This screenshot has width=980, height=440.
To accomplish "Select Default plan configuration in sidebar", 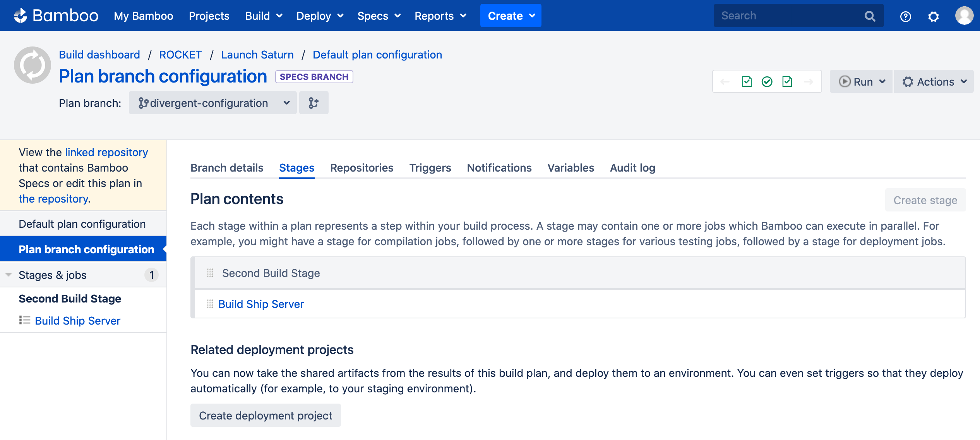I will point(83,224).
